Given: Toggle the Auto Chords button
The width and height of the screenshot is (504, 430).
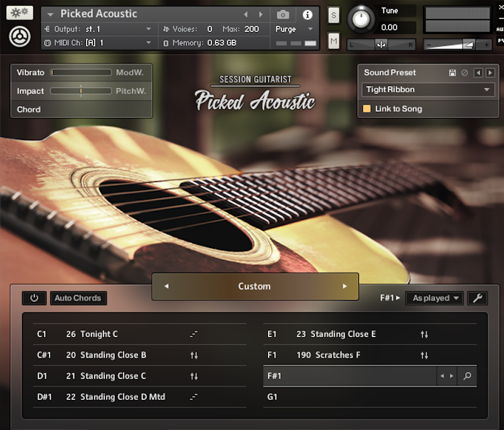Looking at the screenshot, I should point(78,298).
